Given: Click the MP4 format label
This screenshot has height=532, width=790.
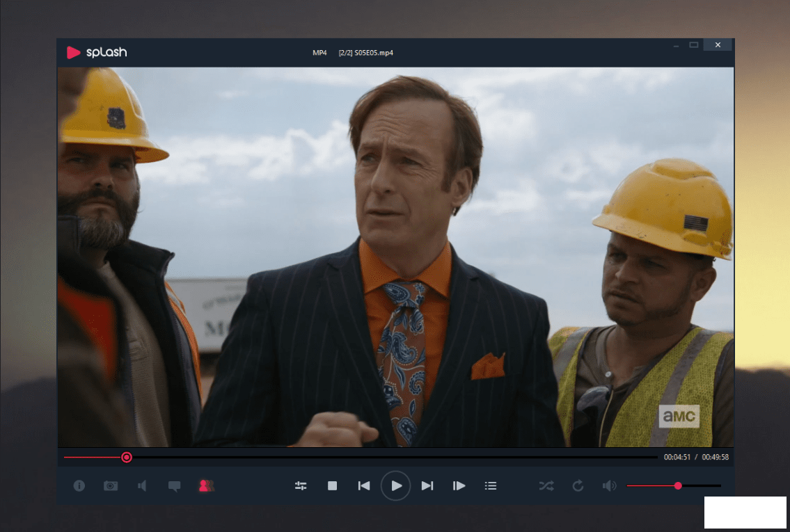Looking at the screenshot, I should (x=319, y=53).
